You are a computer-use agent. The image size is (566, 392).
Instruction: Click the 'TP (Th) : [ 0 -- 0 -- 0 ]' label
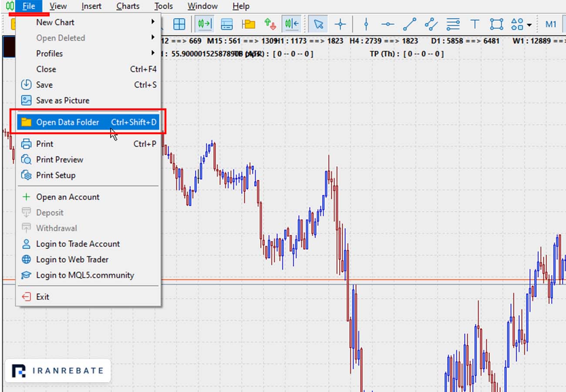click(x=407, y=54)
